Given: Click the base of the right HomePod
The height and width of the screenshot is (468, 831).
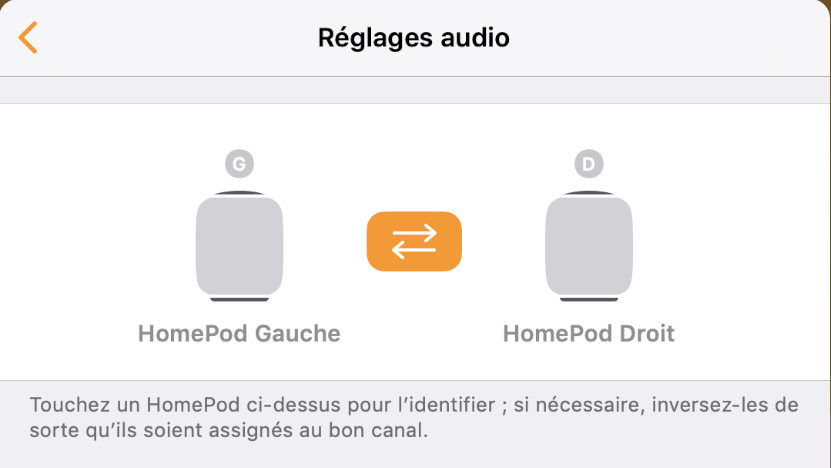Looking at the screenshot, I should (x=589, y=299).
